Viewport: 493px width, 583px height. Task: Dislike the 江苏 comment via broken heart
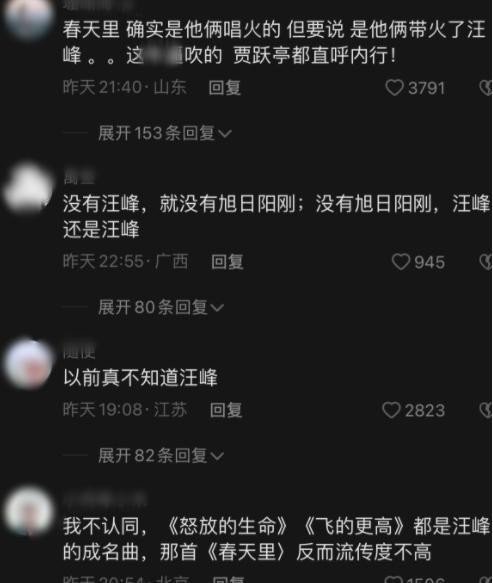486,410
